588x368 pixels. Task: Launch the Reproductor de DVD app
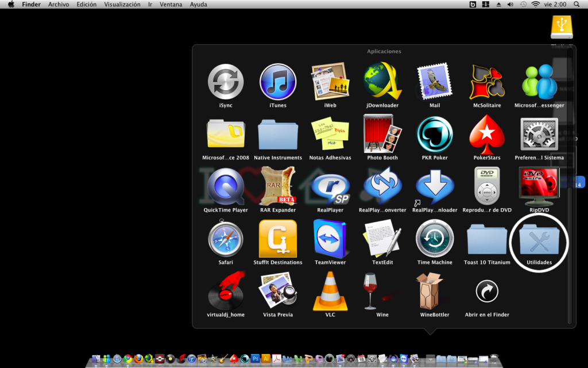pos(487,187)
